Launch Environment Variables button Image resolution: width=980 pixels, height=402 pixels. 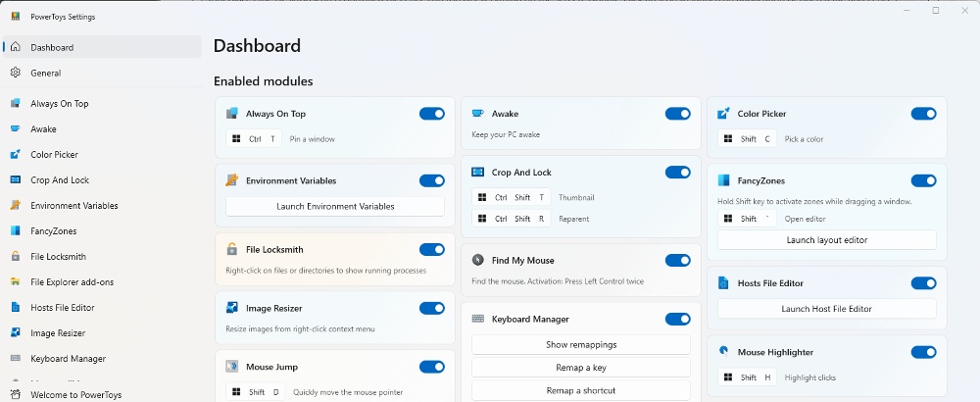point(335,206)
